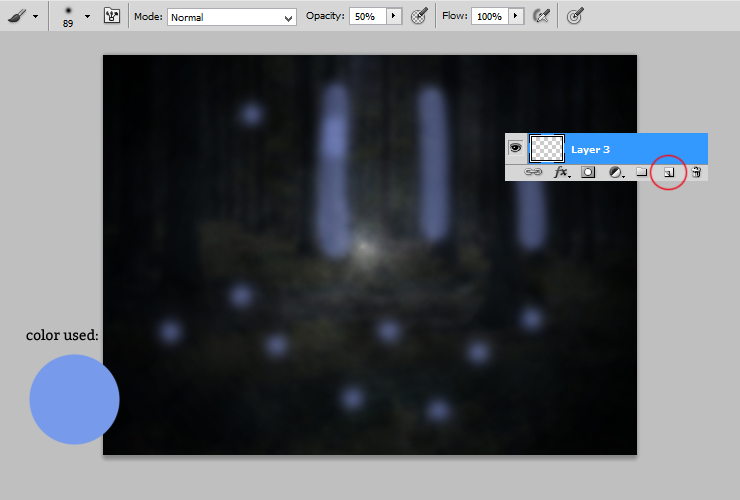Click the Layer 3 thumbnail
This screenshot has height=500, width=740.
(x=547, y=149)
